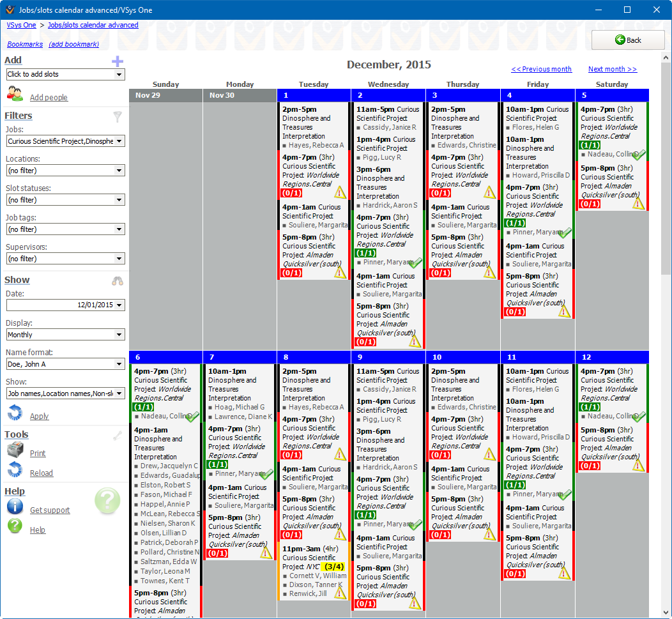Click the Filters funnel icon
The image size is (672, 619).
tap(117, 116)
